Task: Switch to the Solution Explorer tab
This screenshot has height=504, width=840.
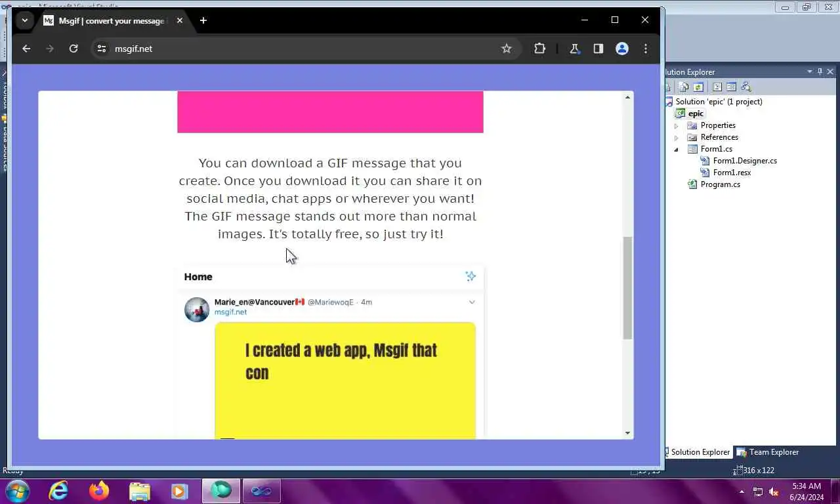Action: (x=698, y=452)
